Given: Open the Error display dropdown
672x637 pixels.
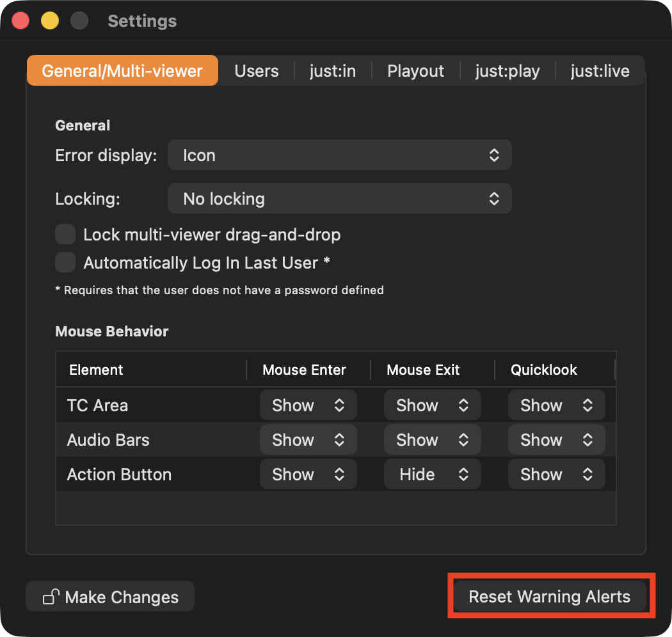Looking at the screenshot, I should (339, 155).
